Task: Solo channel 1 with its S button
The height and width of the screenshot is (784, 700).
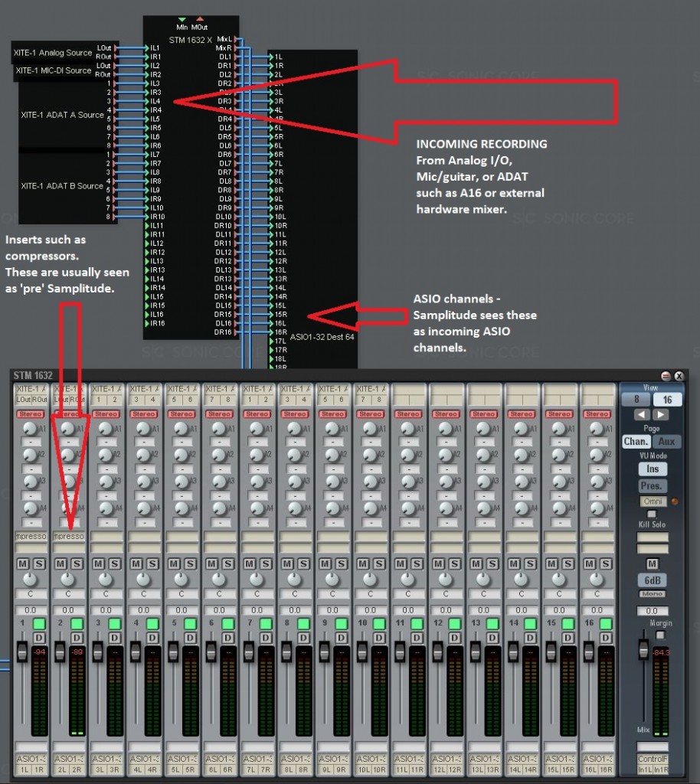Action: pos(39,564)
